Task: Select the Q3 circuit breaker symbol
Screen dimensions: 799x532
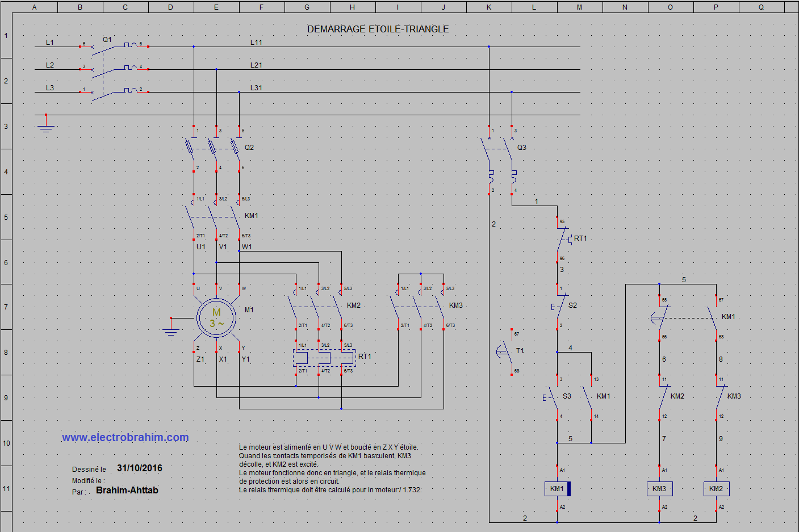Action: (500, 160)
